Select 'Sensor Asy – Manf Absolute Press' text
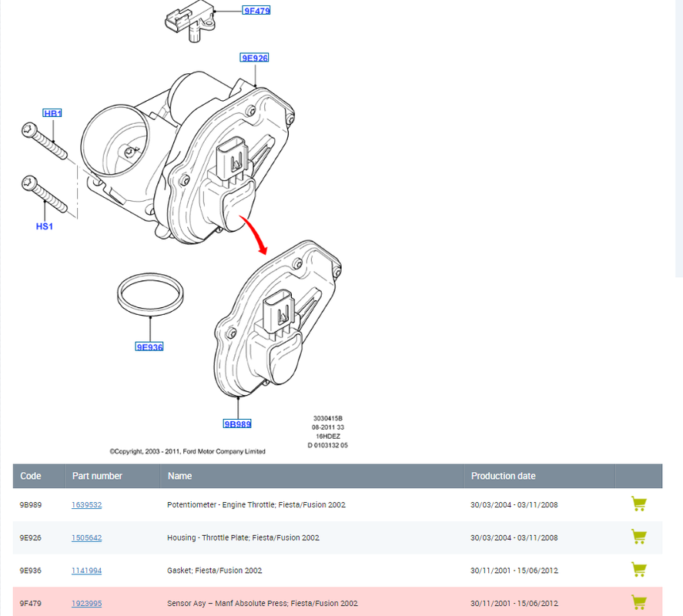The image size is (683, 616). pos(226,604)
